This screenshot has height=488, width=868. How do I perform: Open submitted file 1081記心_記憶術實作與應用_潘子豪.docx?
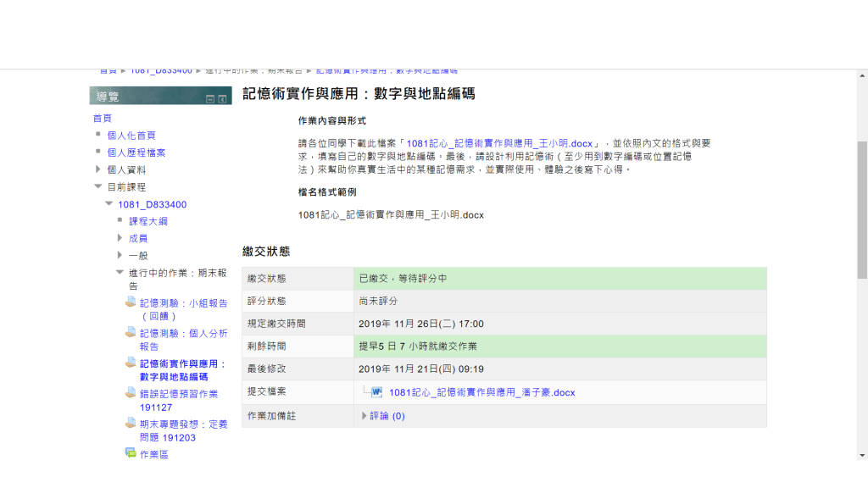pos(481,392)
